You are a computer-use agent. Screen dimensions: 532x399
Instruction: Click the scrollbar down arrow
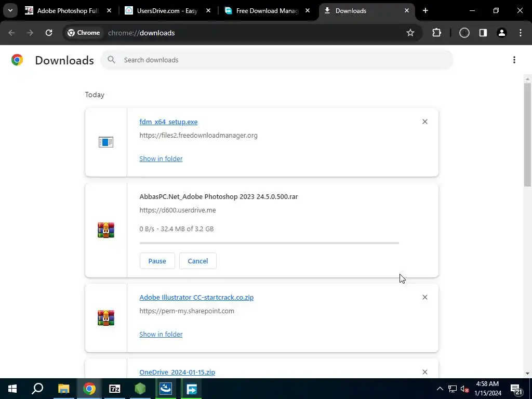[527, 374]
